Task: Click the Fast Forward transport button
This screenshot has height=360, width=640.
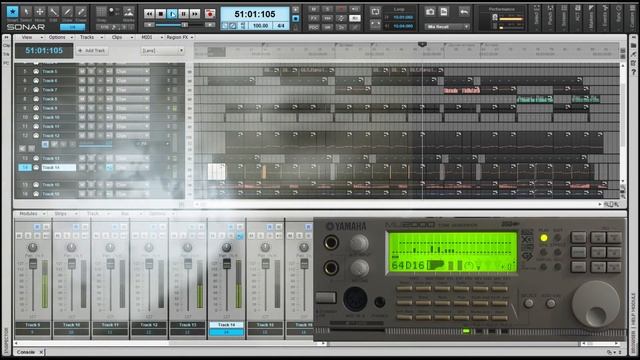Action: click(x=195, y=14)
